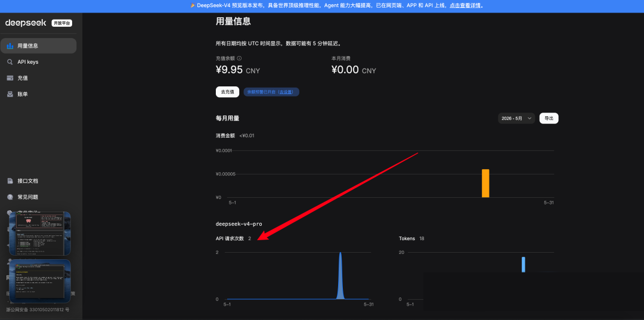Image resolution: width=644 pixels, height=320 pixels.
Task: Click the 导出 button
Action: coord(549,118)
